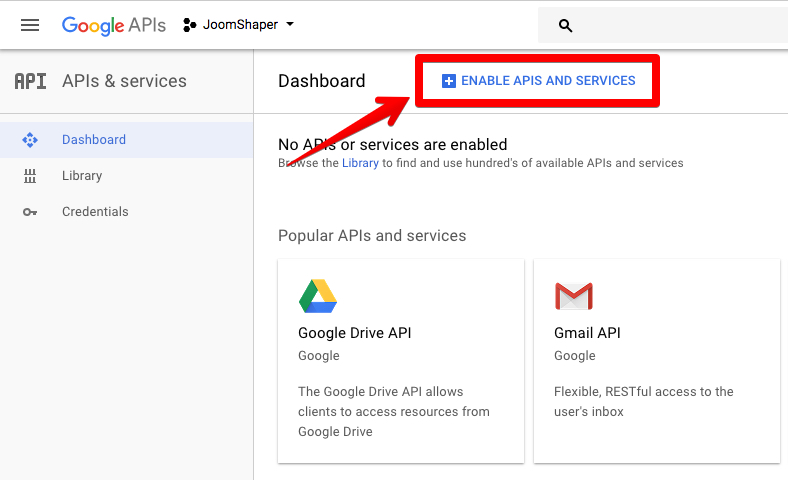Open the Library sidebar menu item
The image size is (788, 480).
pyautogui.click(x=82, y=176)
